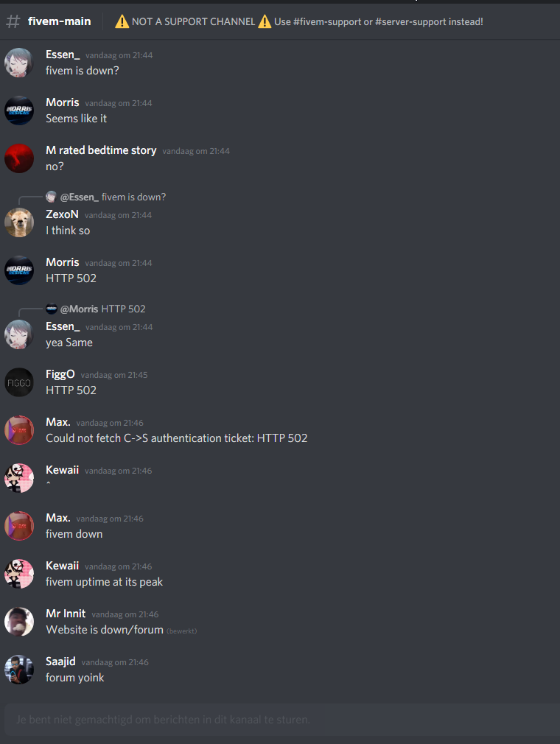
Task: Click the username ZexoN
Action: (x=62, y=214)
